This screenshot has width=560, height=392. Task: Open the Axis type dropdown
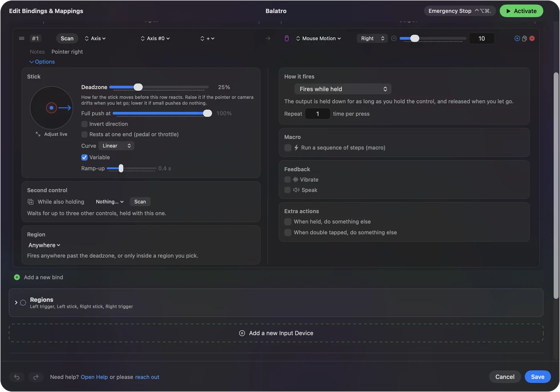(95, 38)
